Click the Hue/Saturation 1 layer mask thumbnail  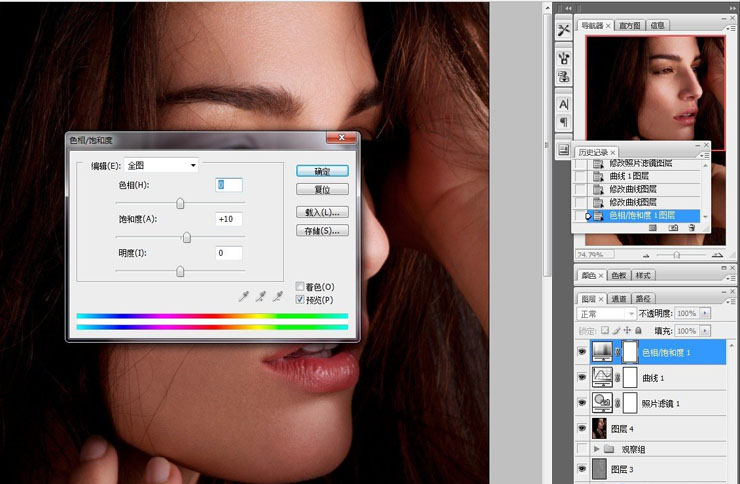[x=630, y=352]
